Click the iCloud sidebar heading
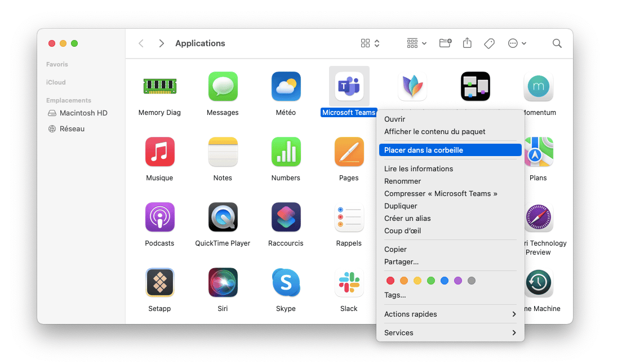622x364 pixels. coord(56,82)
